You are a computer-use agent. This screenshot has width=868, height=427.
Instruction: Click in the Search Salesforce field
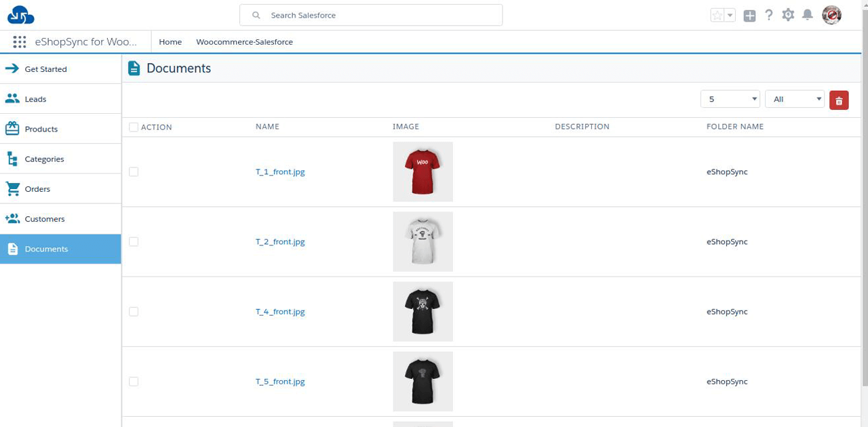(380, 15)
